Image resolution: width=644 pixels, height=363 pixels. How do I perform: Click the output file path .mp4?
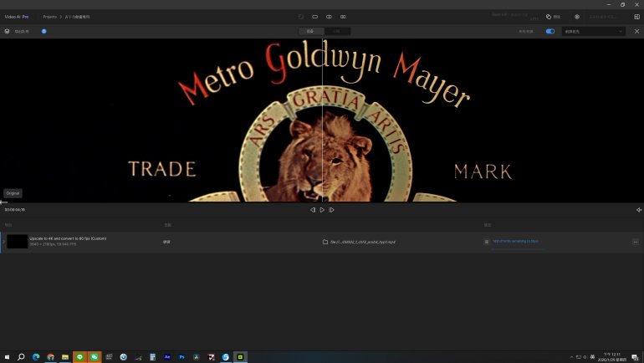363,243
